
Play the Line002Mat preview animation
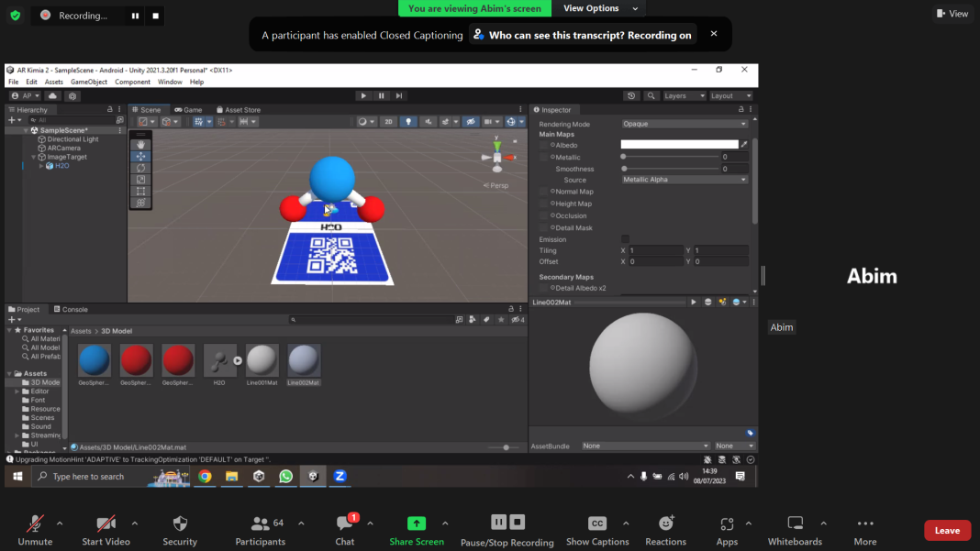click(x=693, y=302)
